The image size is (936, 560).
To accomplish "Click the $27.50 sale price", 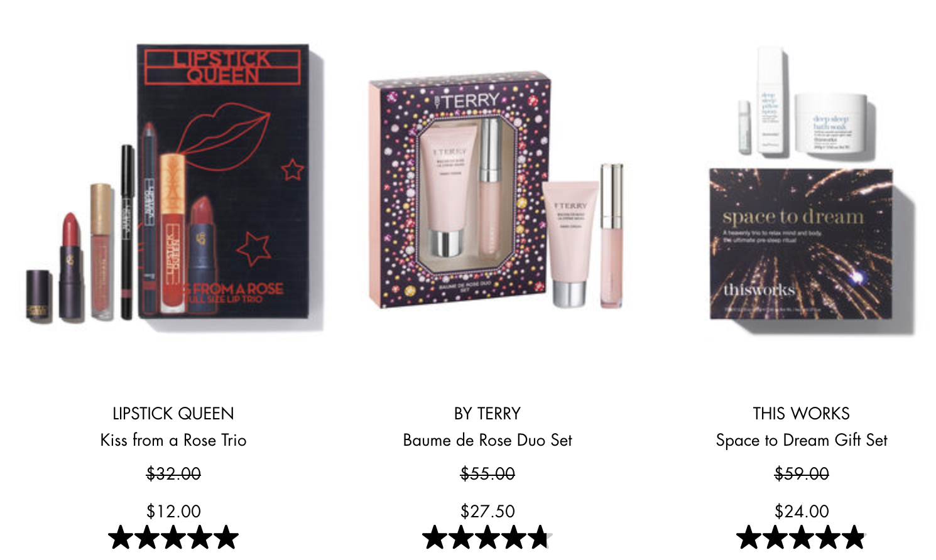I will 487,511.
